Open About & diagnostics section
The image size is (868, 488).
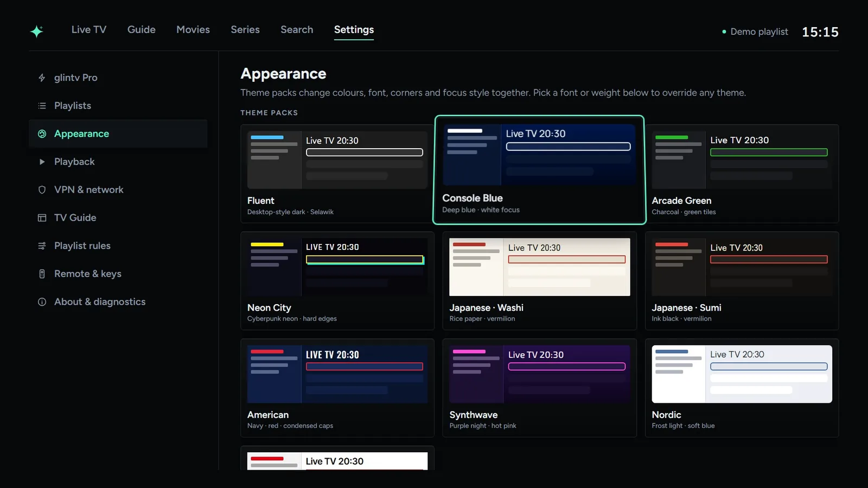(118, 302)
